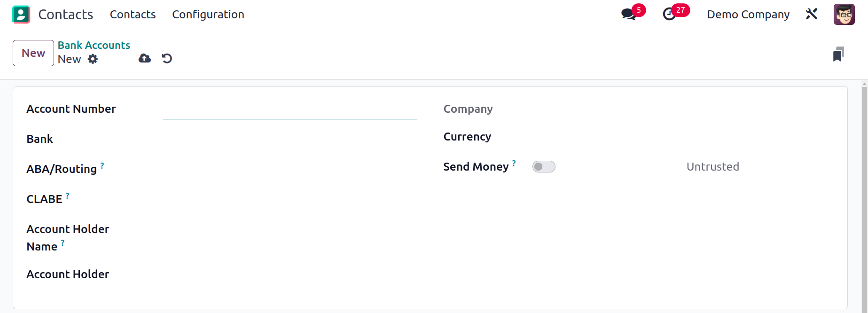The height and width of the screenshot is (313, 868).
Task: Click the Account Number input field
Action: point(290,110)
